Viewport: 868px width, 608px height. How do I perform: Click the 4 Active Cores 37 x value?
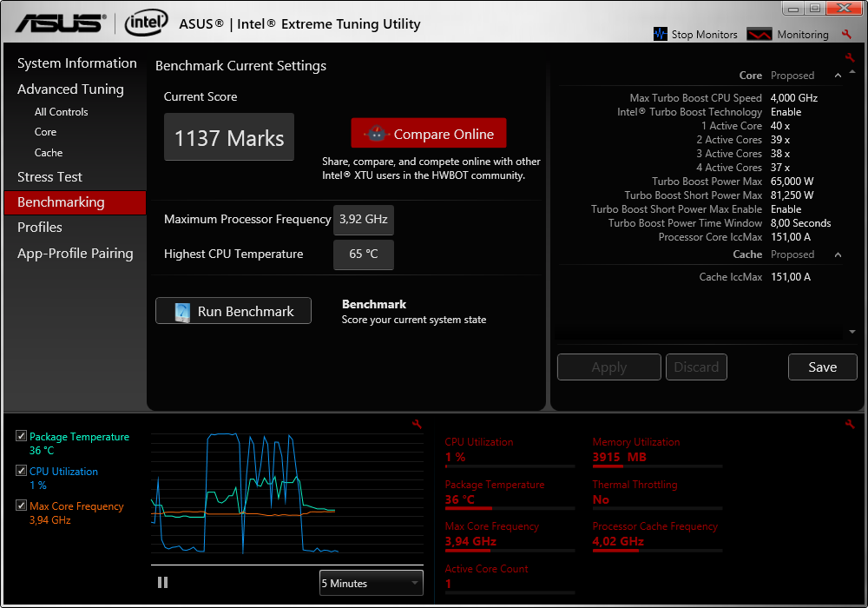pyautogui.click(x=780, y=168)
